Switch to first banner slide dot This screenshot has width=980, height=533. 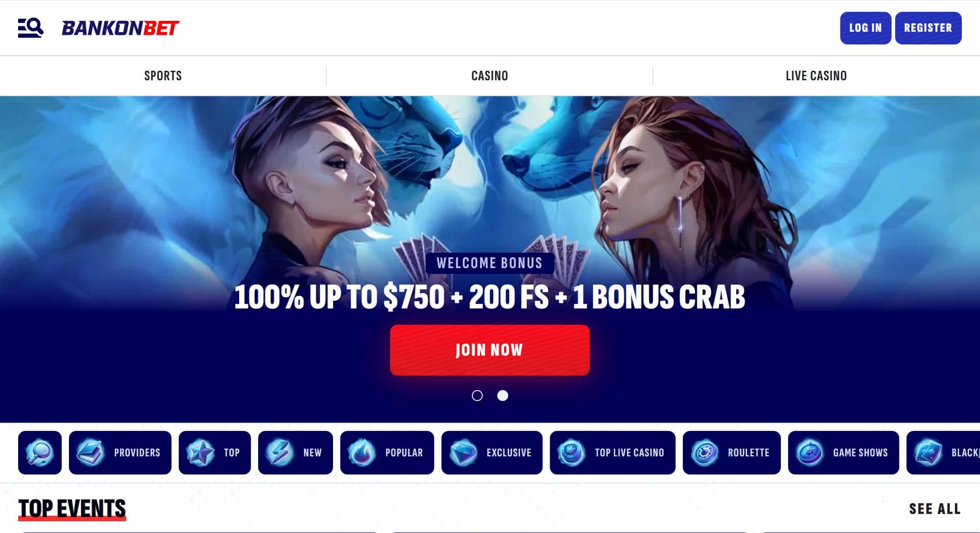coord(477,396)
